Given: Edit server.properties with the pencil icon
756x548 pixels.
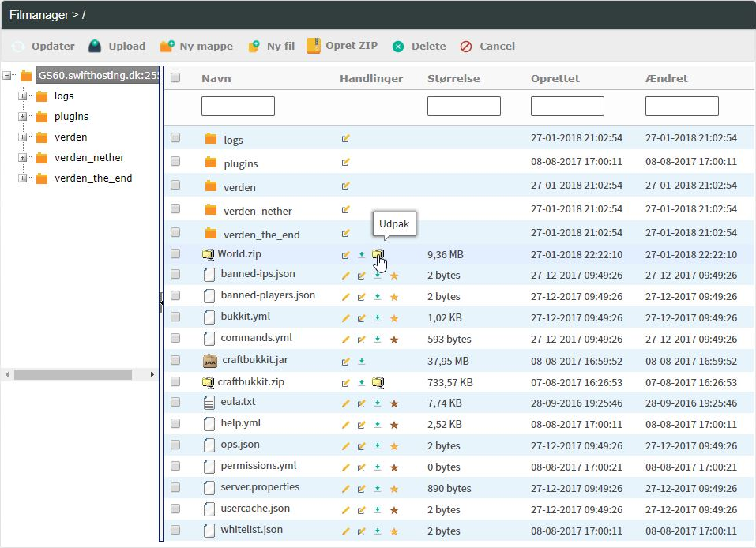Looking at the screenshot, I should click(346, 489).
